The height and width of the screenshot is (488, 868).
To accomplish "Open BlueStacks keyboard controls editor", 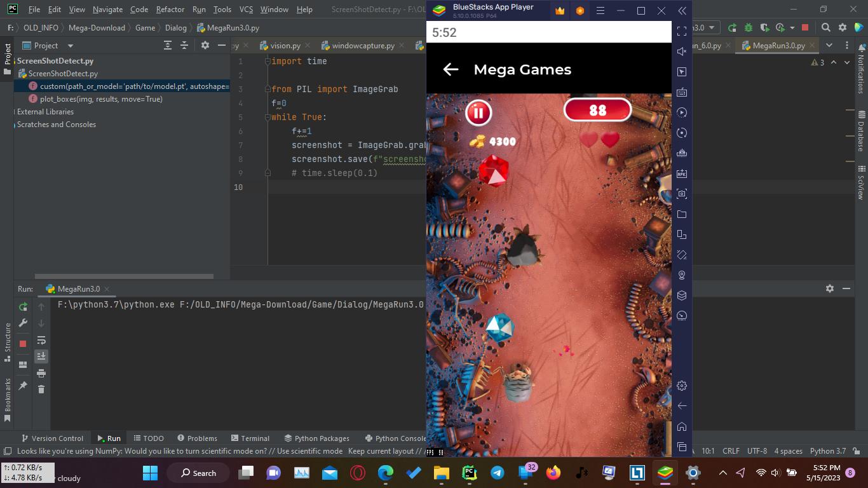I will pos(682,92).
